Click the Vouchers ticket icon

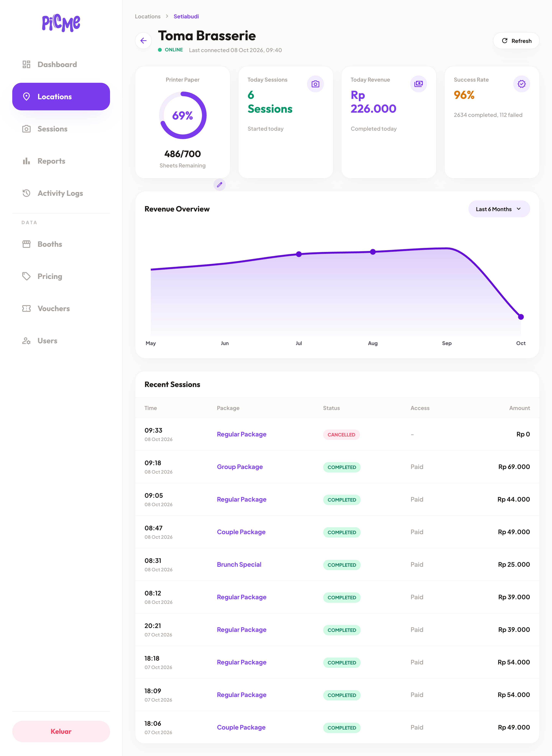(26, 308)
